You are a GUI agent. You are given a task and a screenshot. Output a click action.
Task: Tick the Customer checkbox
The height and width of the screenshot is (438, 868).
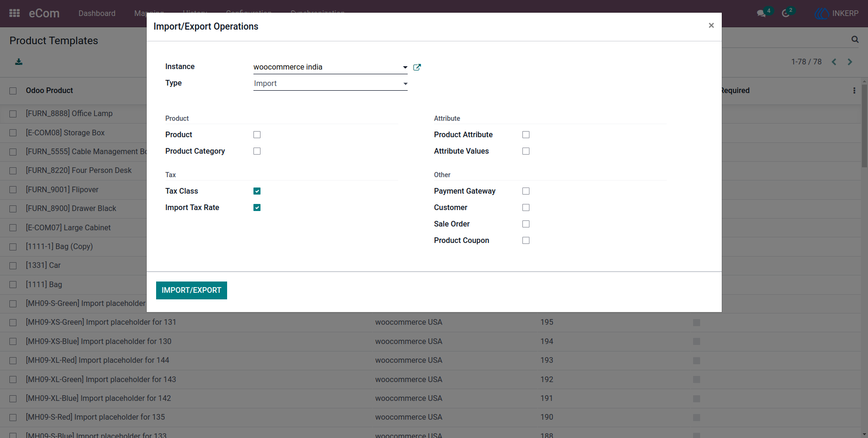(526, 208)
